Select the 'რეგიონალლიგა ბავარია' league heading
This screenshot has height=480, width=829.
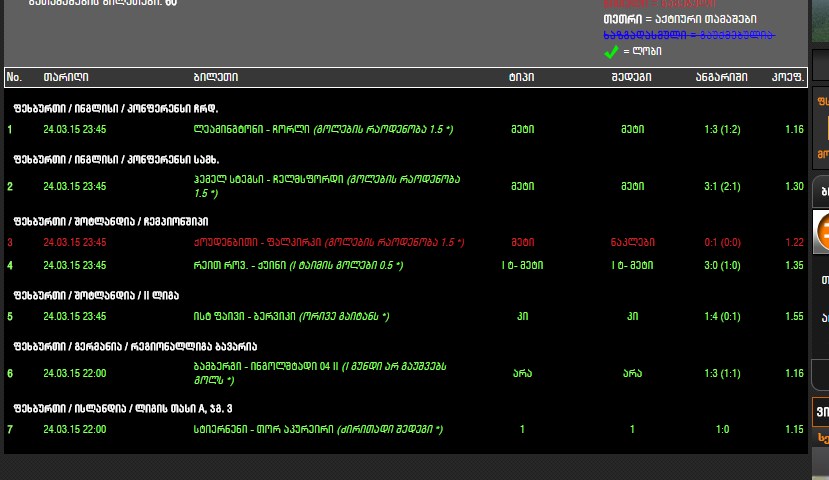(x=135, y=347)
